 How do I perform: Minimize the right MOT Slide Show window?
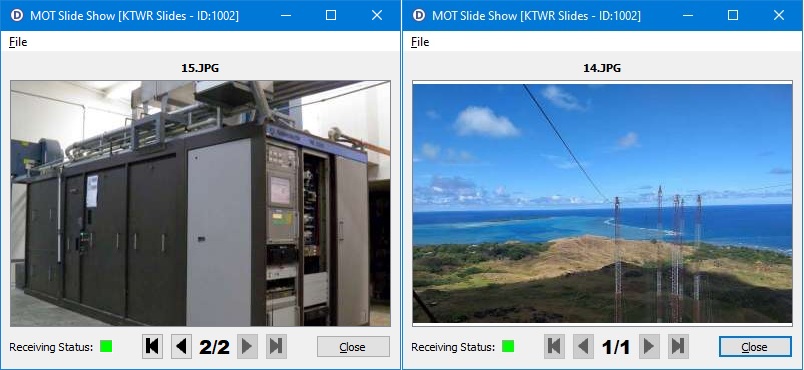[x=688, y=15]
